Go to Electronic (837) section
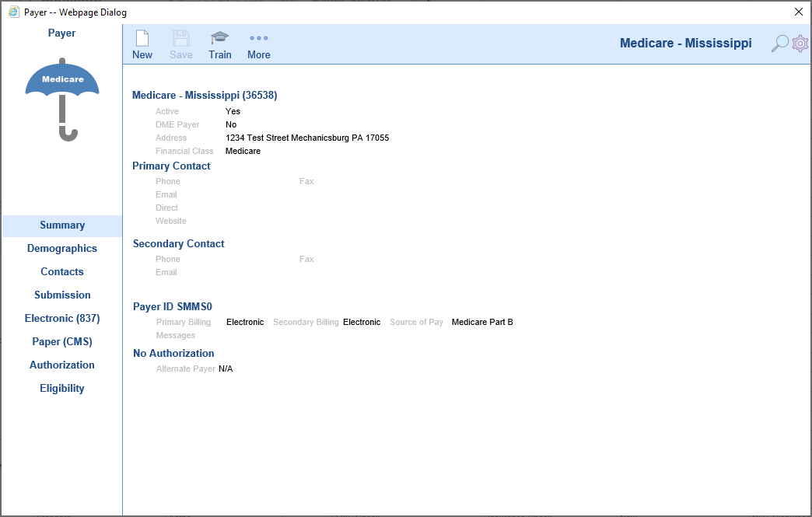The width and height of the screenshot is (812, 517). pyautogui.click(x=62, y=318)
